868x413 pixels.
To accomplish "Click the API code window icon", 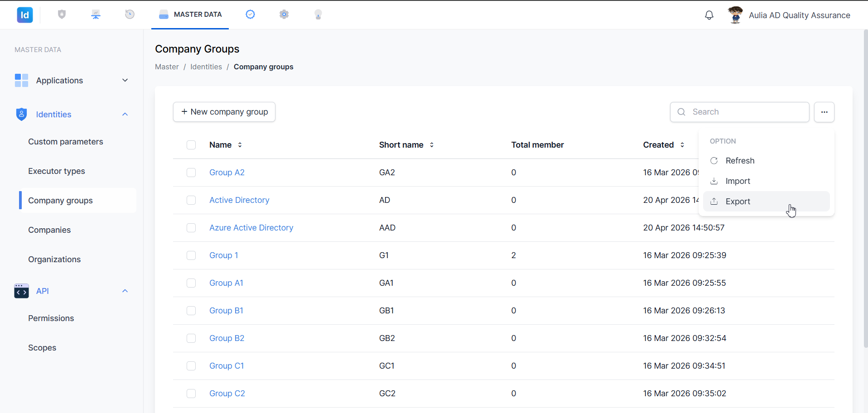I will coord(21,291).
